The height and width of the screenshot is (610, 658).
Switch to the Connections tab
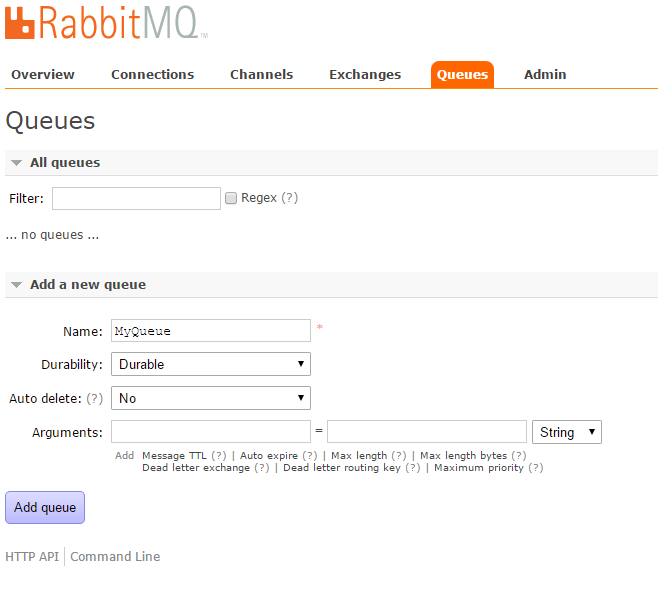coord(152,74)
